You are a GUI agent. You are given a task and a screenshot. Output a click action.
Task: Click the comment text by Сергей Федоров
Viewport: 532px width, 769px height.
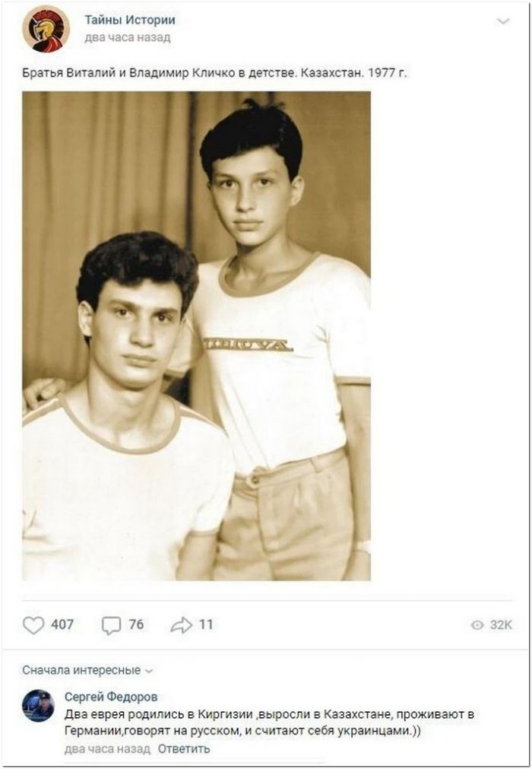pyautogui.click(x=270, y=723)
